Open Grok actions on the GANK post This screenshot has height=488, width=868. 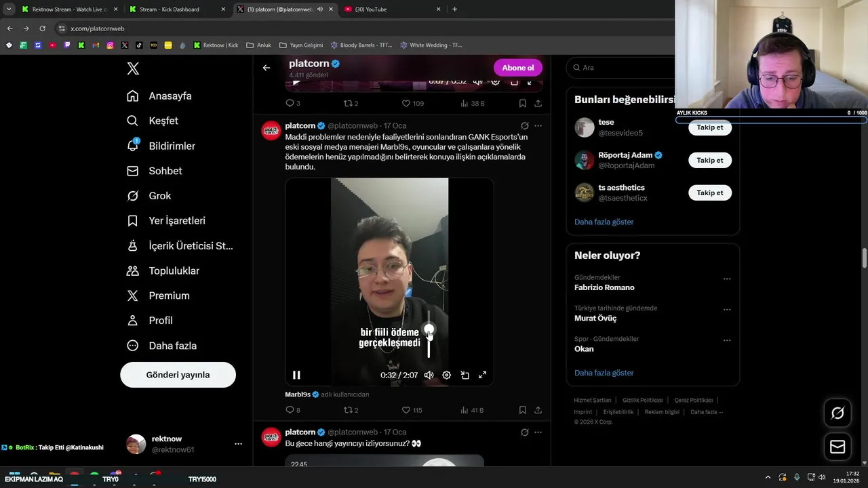pyautogui.click(x=524, y=126)
